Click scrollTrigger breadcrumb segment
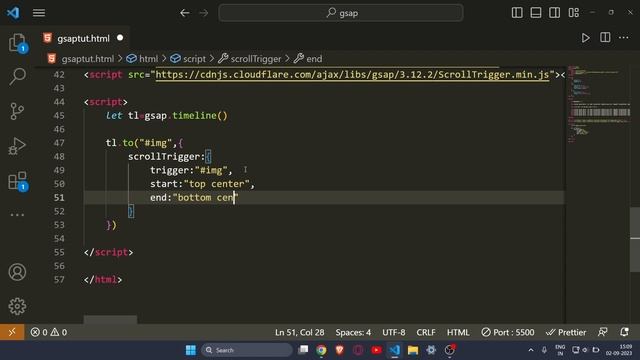Viewport: 640px width, 360px height. tap(256, 59)
